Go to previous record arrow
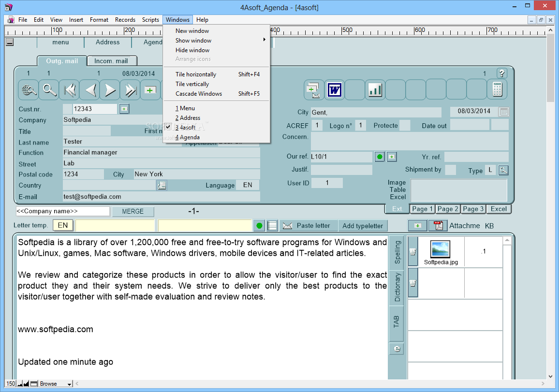 point(90,90)
